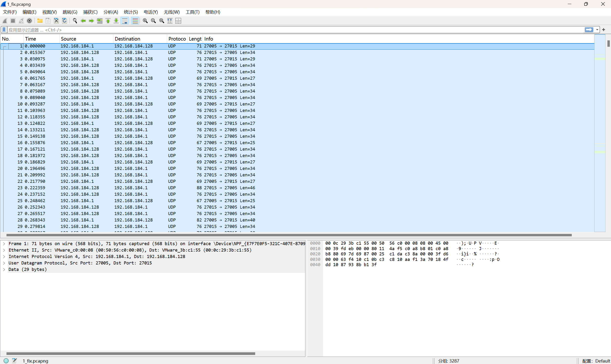Reload the current capture file
611x364 pixels.
point(65,21)
